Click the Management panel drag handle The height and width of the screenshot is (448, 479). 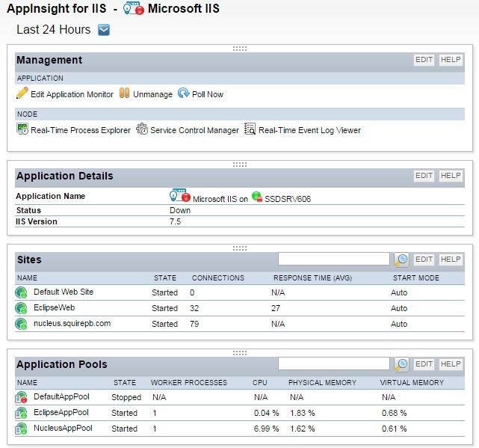pos(240,49)
